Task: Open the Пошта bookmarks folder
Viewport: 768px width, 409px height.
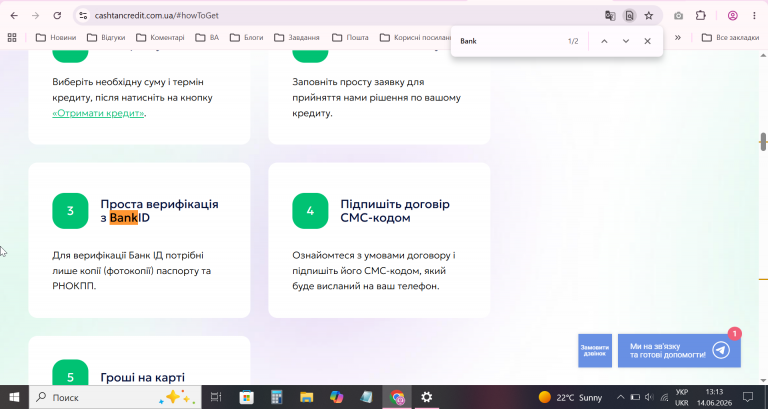Action: pyautogui.click(x=350, y=37)
